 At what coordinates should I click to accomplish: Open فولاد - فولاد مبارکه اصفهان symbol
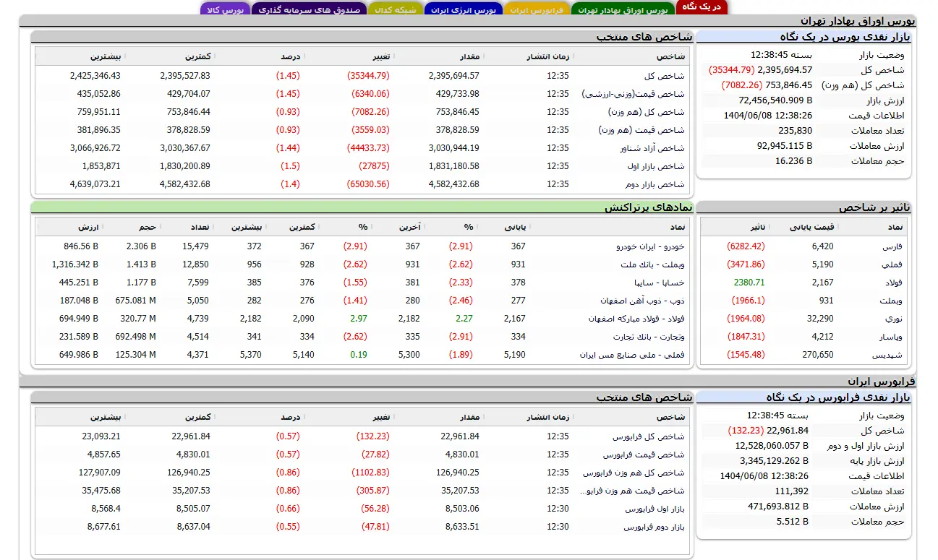[636, 319]
